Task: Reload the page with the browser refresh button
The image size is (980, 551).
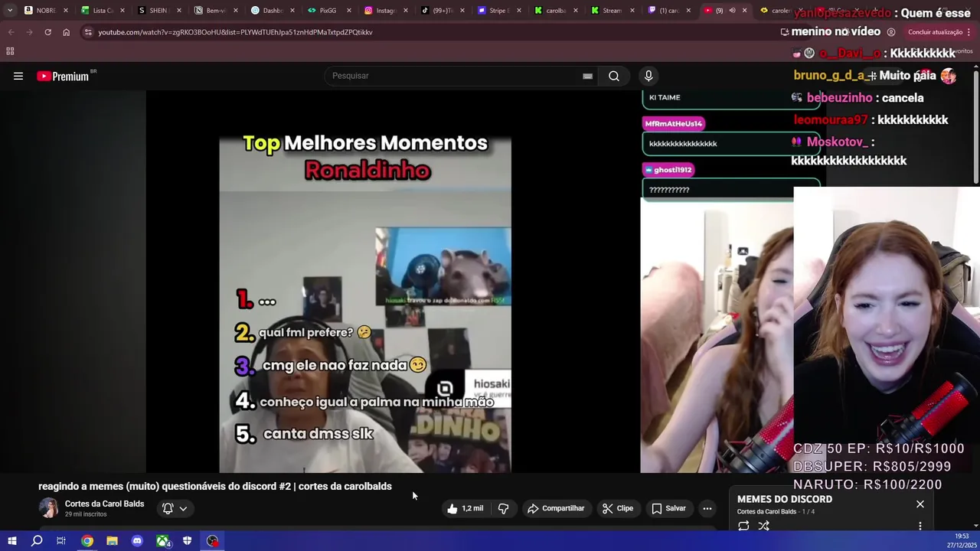Action: pyautogui.click(x=47, y=32)
